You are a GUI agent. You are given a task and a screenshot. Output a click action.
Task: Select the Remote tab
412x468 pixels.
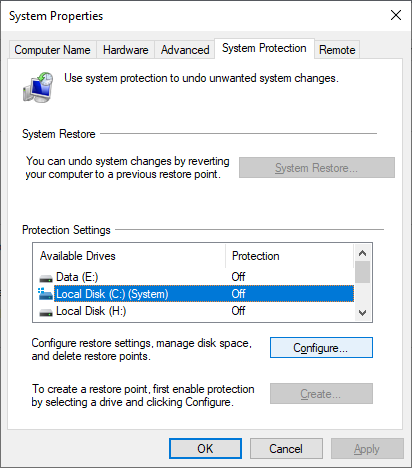point(337,50)
